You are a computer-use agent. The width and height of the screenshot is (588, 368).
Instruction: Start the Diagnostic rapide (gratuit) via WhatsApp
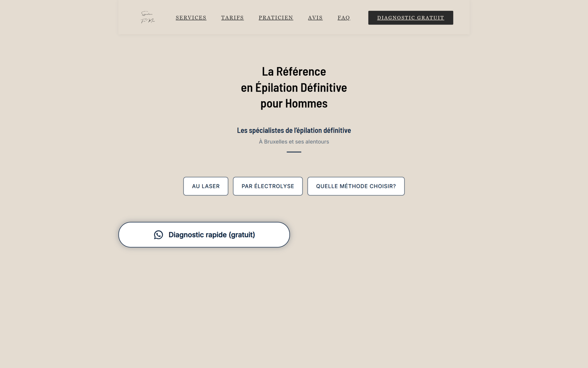point(204,234)
